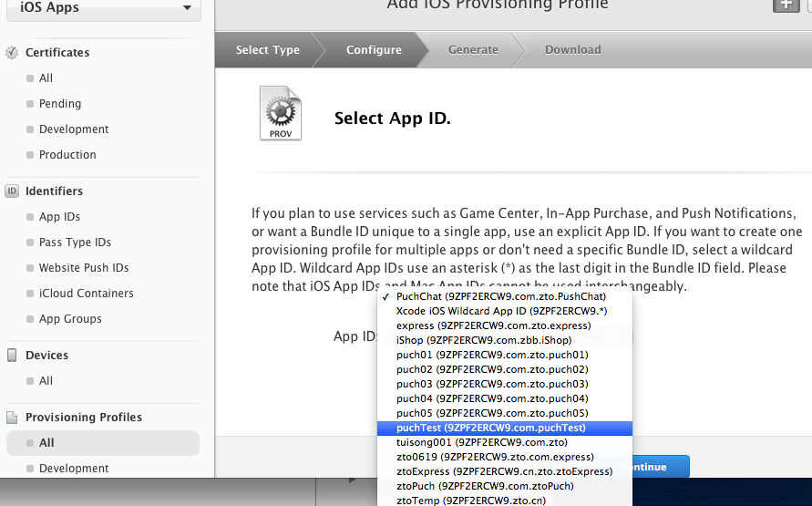812x506 pixels.
Task: Click the Certificates section heading
Action: click(57, 52)
